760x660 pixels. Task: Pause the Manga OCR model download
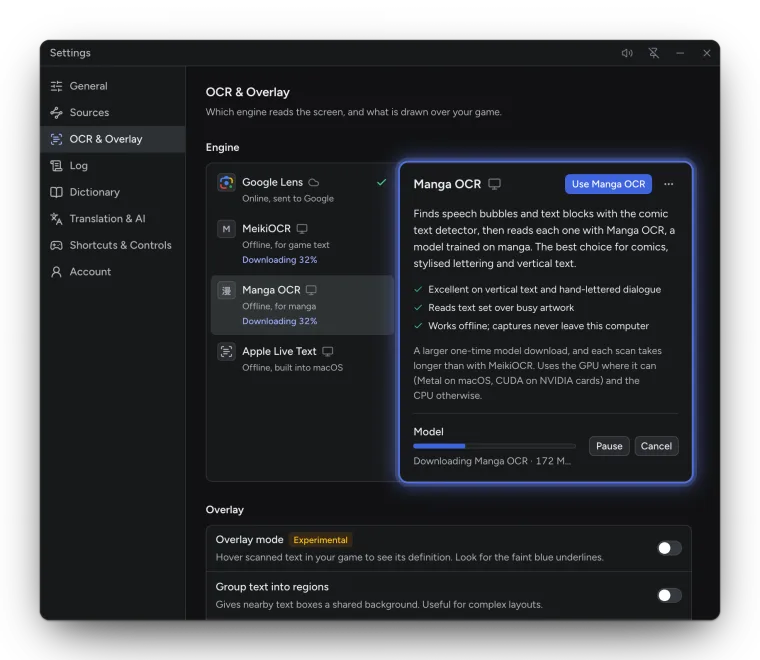coord(609,446)
